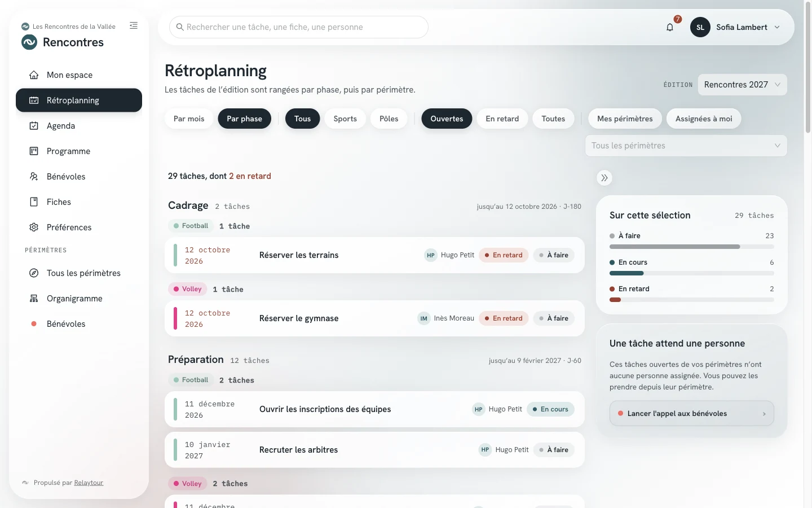The image size is (812, 508).
Task: Open notifications bell
Action: coord(670,27)
